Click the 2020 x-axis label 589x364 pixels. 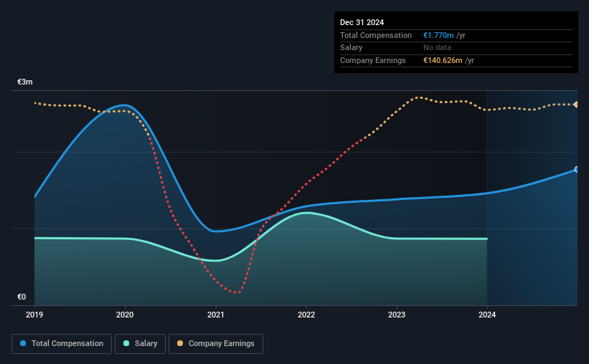coord(125,315)
